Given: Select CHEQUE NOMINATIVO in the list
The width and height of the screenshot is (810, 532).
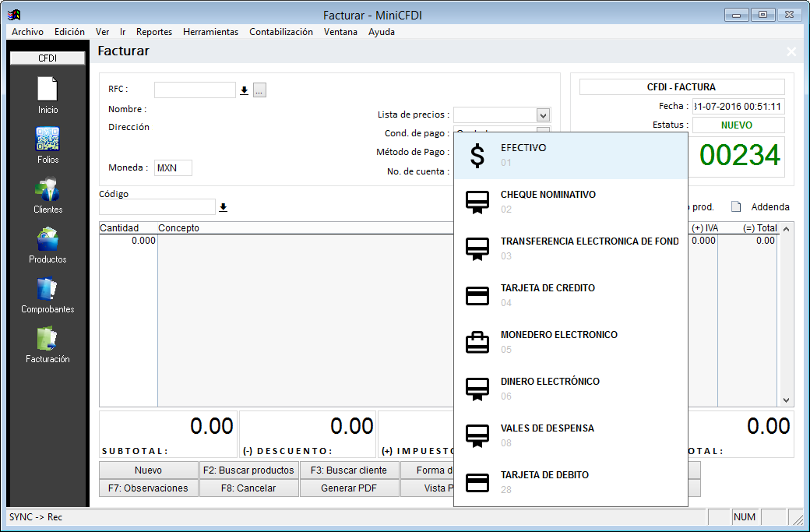Looking at the screenshot, I should pos(571,202).
